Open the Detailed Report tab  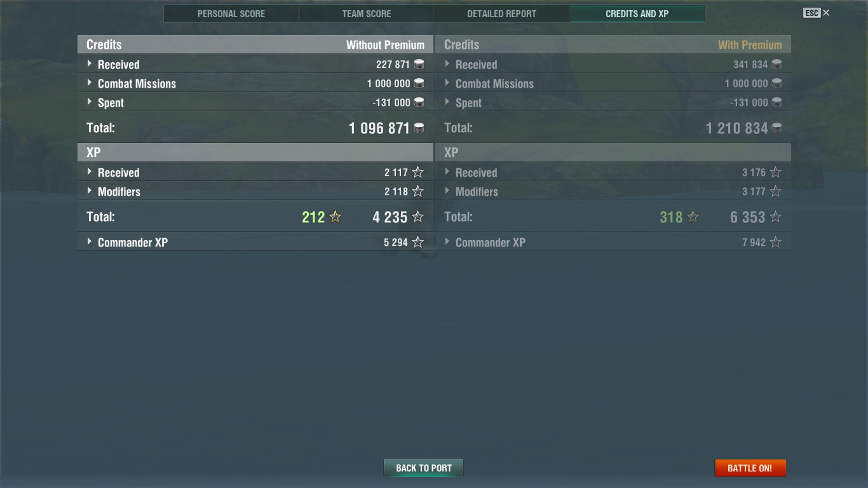coord(502,13)
